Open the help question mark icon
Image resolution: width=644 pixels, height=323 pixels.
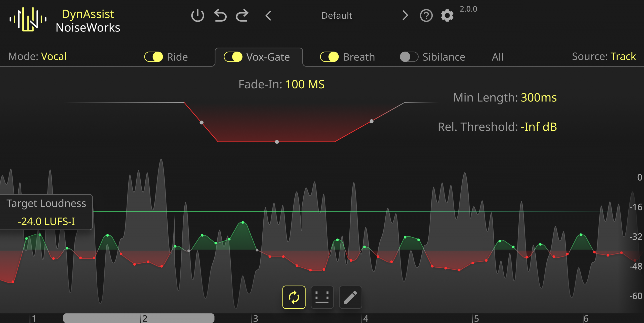(x=426, y=16)
